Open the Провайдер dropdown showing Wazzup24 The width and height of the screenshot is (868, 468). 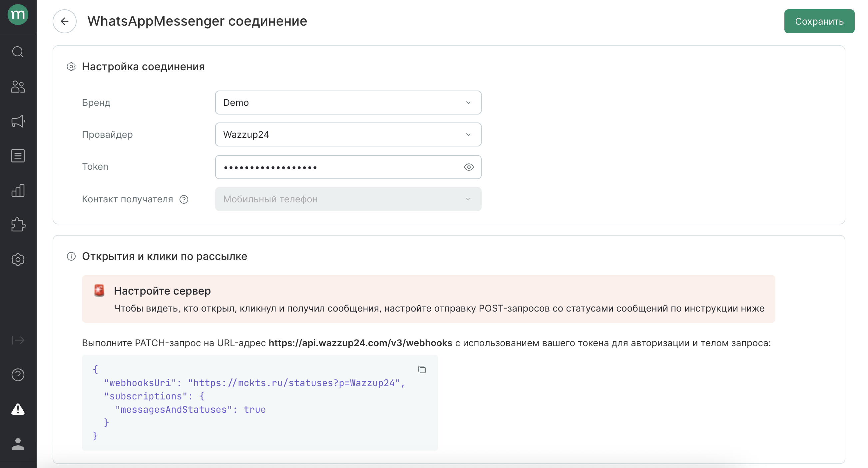click(x=348, y=134)
